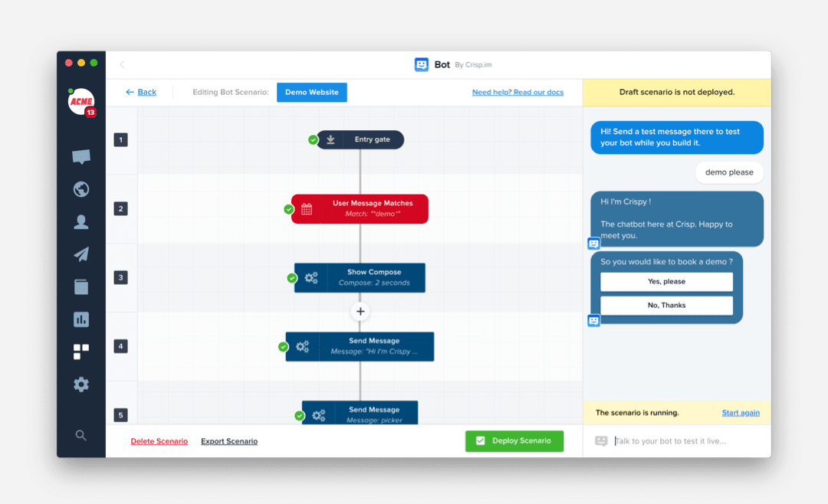Viewport: 828px width, 504px height.
Task: Open the contacts person icon
Action: [81, 221]
